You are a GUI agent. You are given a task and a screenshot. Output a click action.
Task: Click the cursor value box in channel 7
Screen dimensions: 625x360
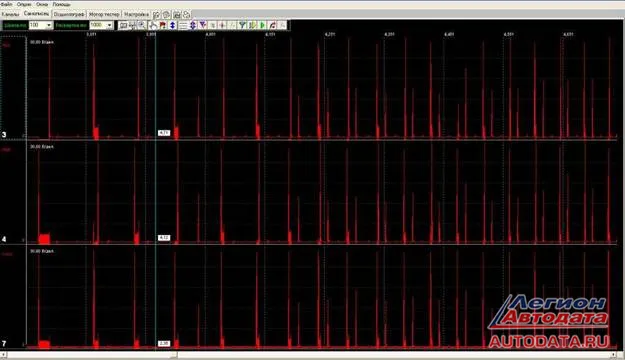click(164, 343)
